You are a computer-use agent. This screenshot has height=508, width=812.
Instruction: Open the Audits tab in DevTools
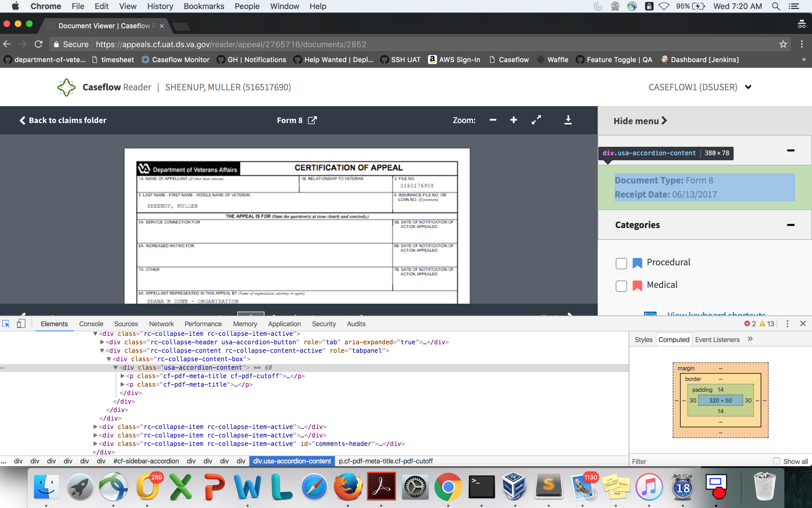pos(356,324)
